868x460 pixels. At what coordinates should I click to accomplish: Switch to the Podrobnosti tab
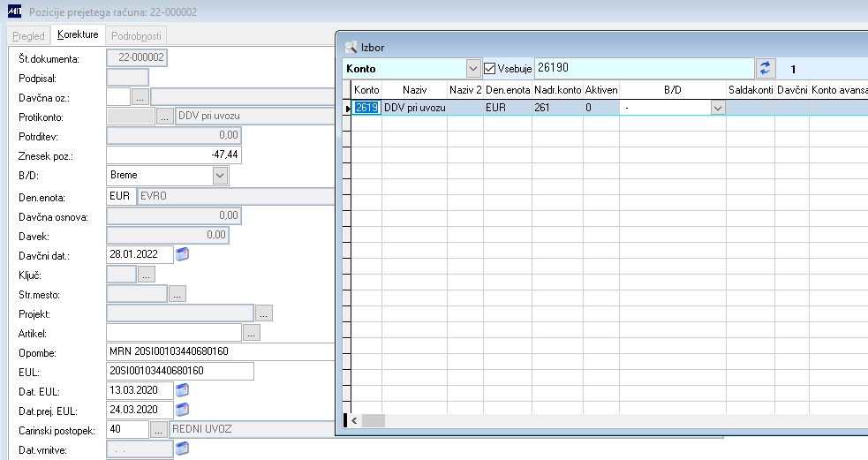(136, 36)
